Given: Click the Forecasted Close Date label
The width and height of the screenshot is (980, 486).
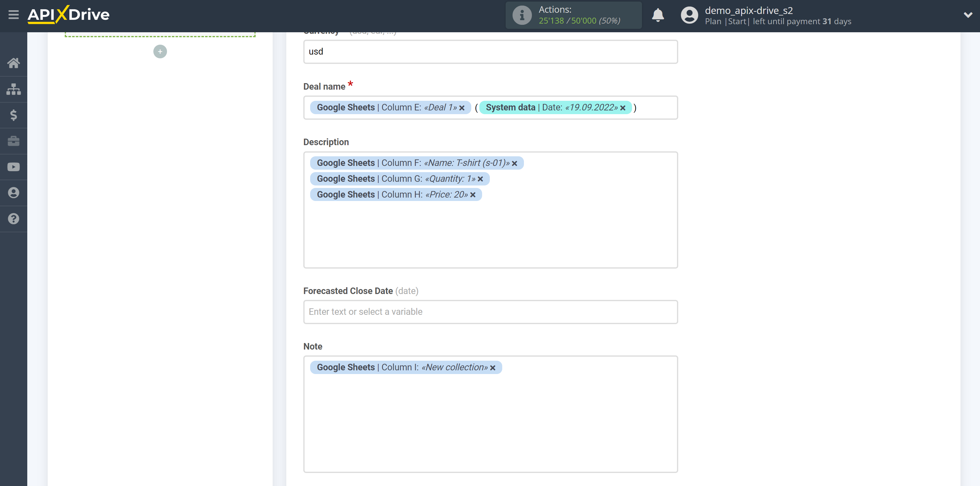Looking at the screenshot, I should pyautogui.click(x=348, y=291).
